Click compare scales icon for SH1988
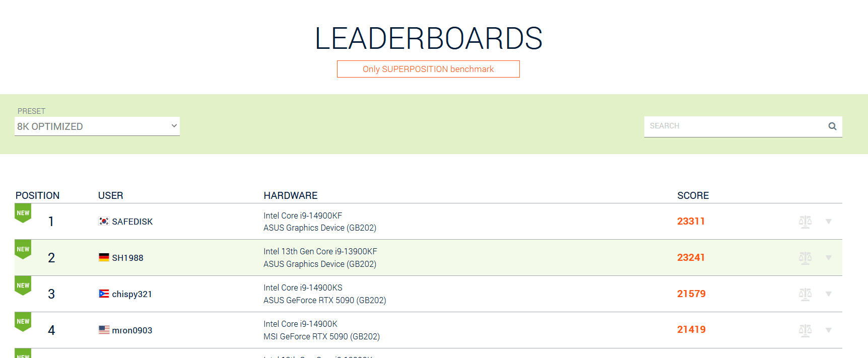 pyautogui.click(x=805, y=258)
